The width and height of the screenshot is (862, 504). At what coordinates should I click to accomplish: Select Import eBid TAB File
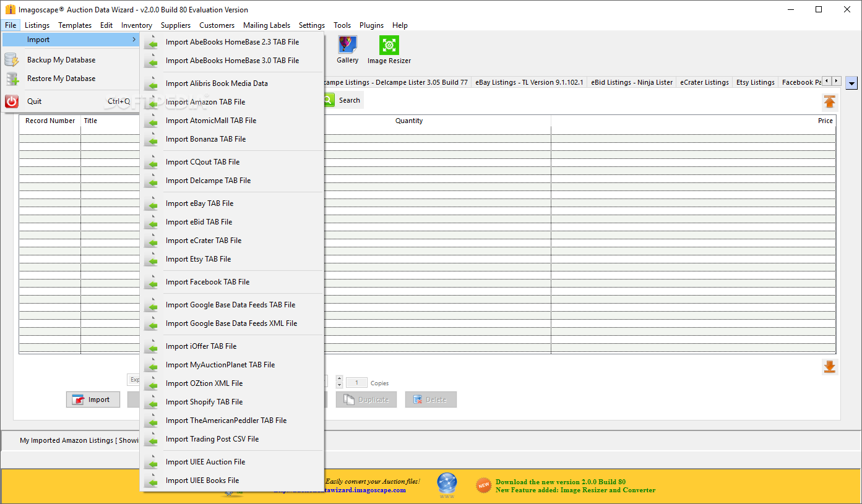click(x=232, y=222)
